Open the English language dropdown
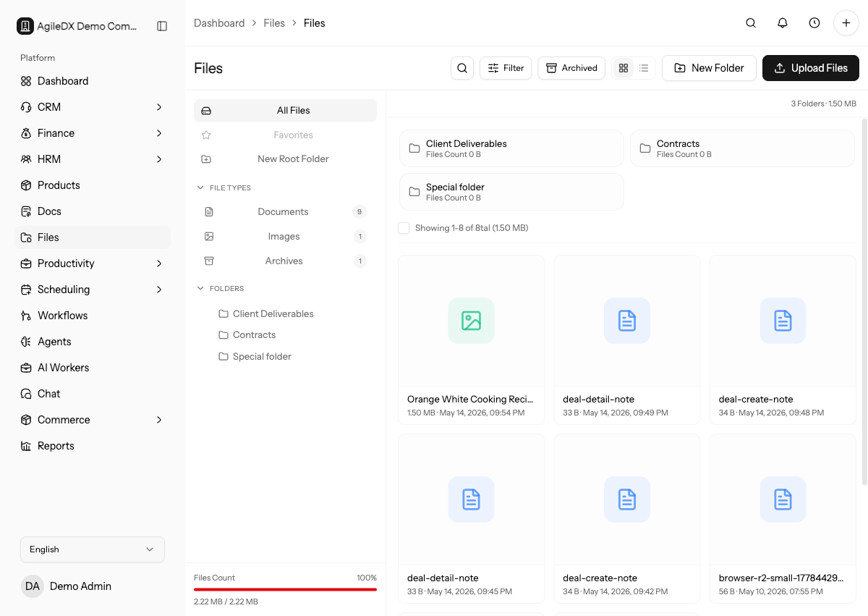The height and width of the screenshot is (616, 868). (x=93, y=549)
